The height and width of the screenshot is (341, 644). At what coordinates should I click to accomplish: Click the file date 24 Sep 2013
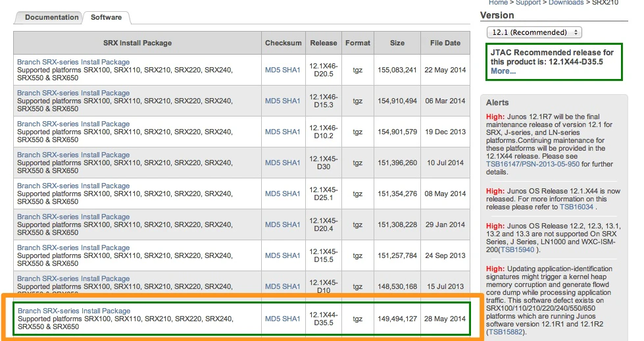pyautogui.click(x=445, y=255)
